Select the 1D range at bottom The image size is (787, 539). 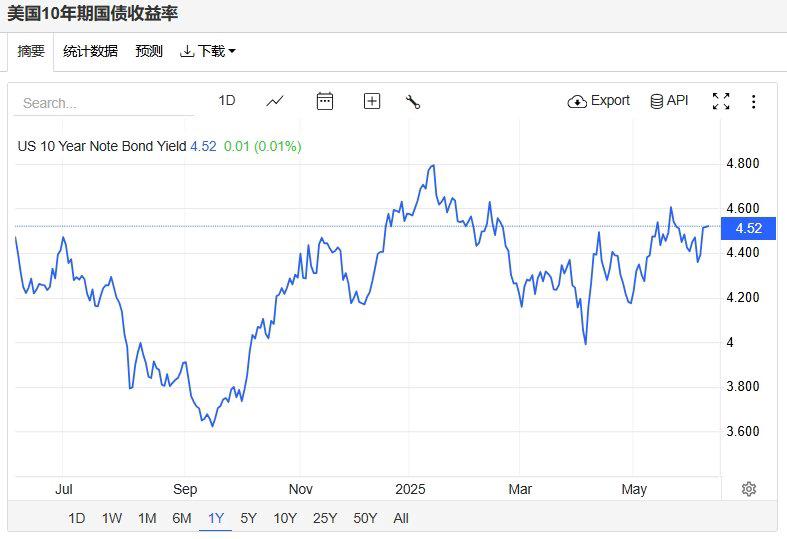click(77, 518)
